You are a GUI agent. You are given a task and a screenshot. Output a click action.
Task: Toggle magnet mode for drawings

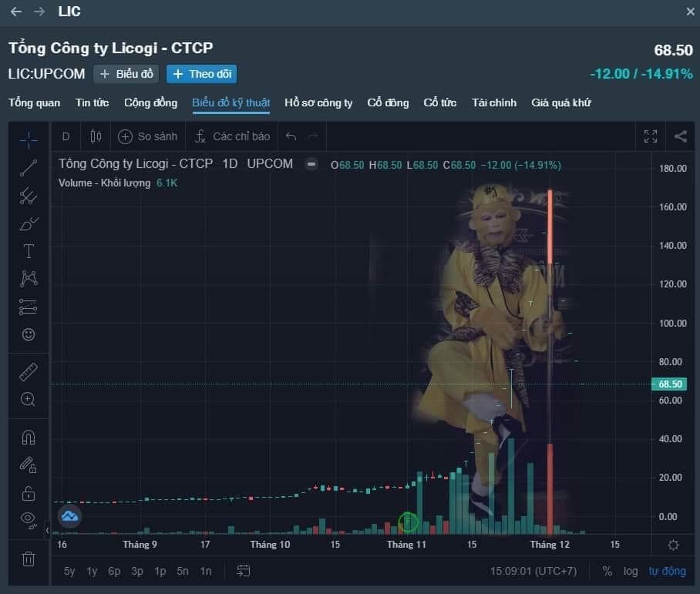[x=28, y=438]
